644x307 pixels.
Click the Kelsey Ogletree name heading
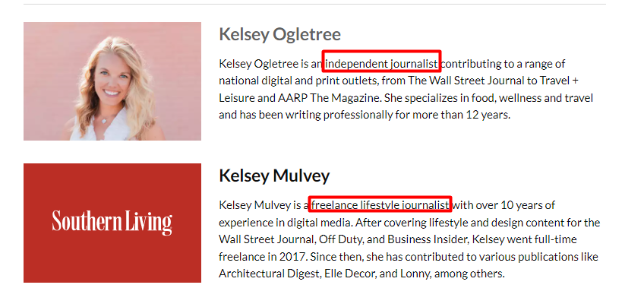279,34
